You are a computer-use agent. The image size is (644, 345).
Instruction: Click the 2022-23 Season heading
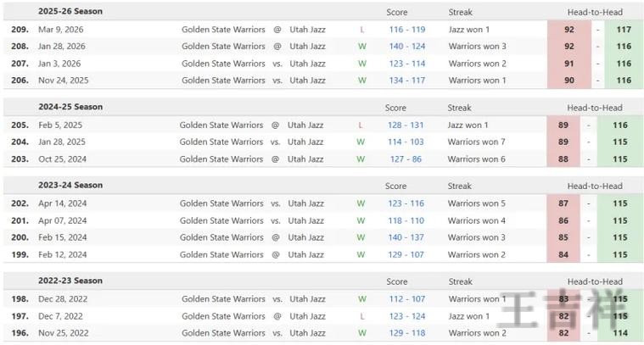pyautogui.click(x=70, y=281)
